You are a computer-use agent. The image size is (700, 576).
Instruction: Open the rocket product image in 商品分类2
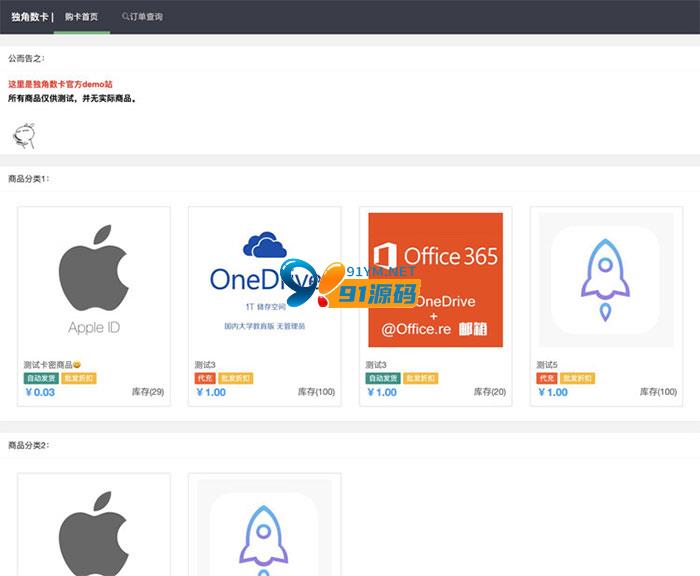[x=264, y=528]
